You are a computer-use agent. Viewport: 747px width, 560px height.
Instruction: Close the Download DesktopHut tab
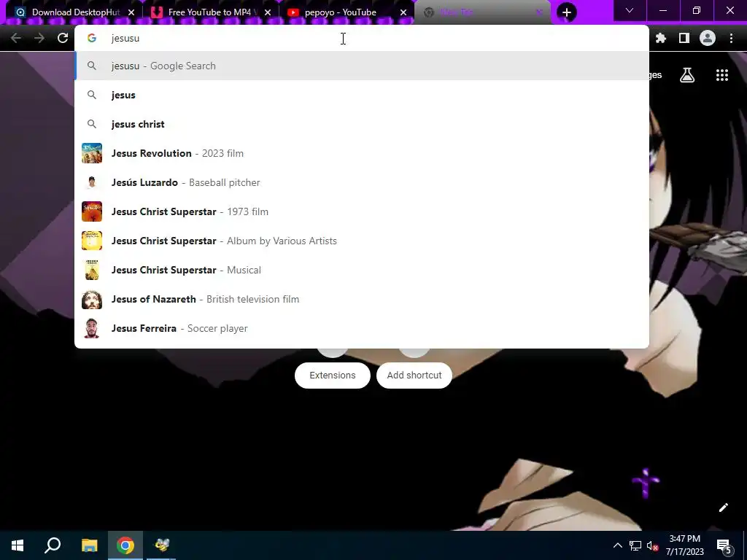click(131, 12)
